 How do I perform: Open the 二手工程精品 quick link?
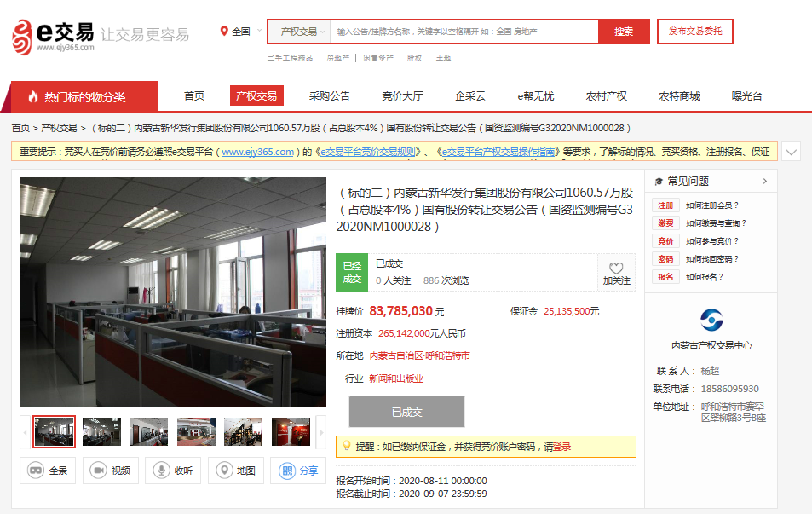(290, 58)
